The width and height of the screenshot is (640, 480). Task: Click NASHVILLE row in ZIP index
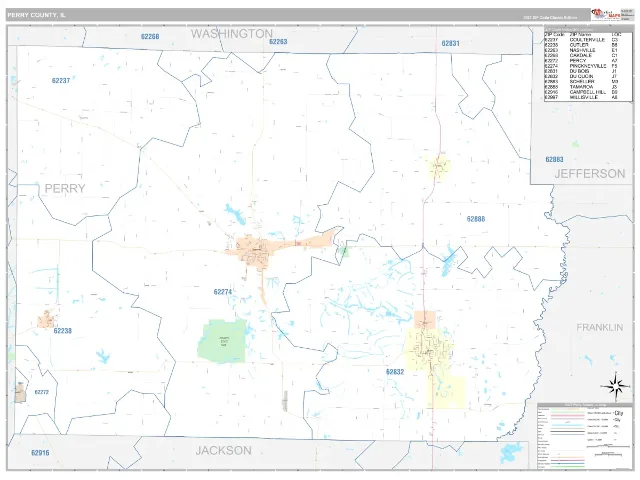click(x=582, y=50)
